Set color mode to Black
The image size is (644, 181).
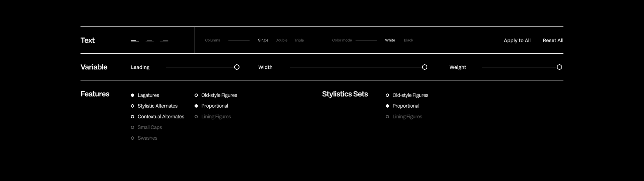pyautogui.click(x=408, y=40)
